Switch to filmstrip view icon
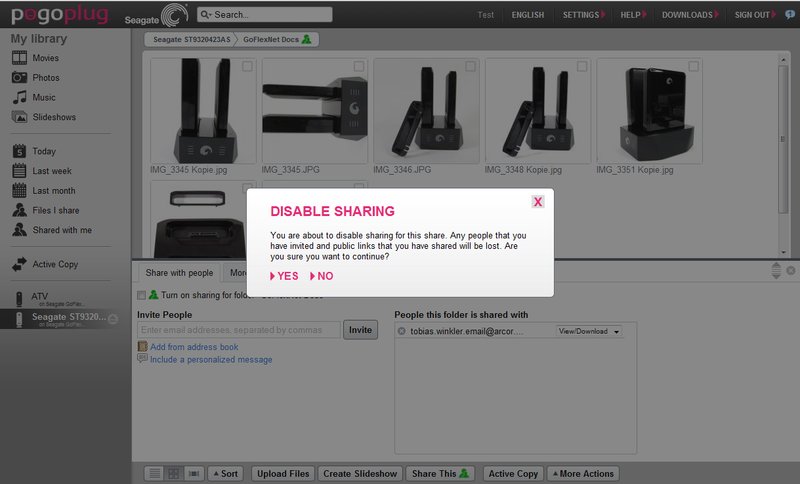Image resolution: width=800 pixels, height=484 pixels. coord(194,474)
